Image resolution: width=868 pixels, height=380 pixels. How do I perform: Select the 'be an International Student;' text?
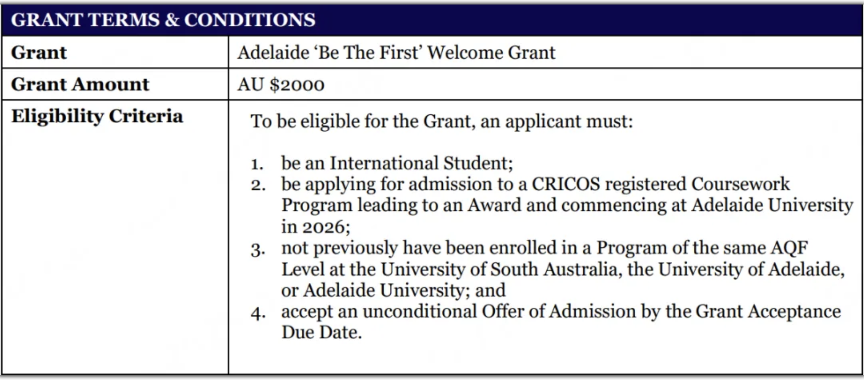click(397, 163)
